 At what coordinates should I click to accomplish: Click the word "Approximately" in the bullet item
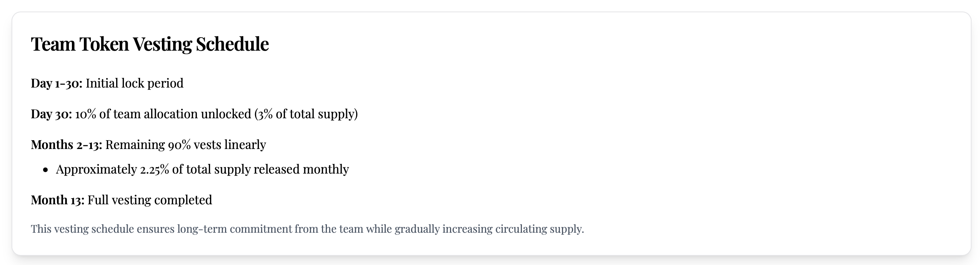(96, 169)
